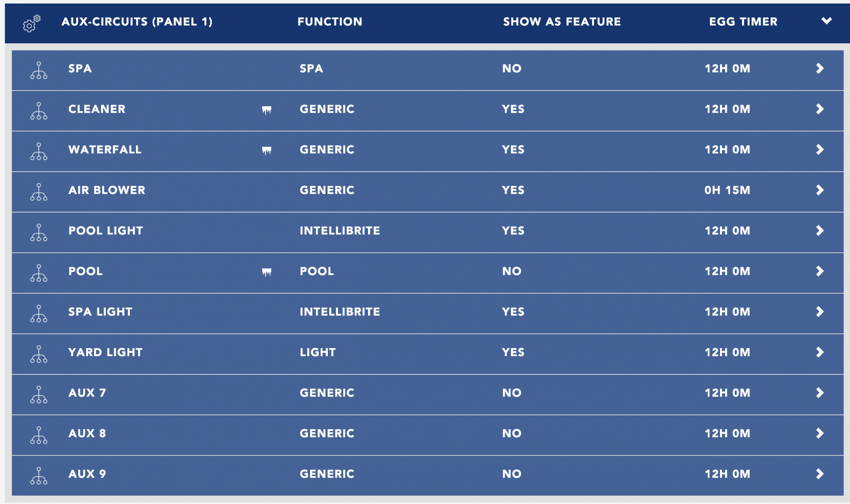Click circuit icon beside YARD LIGHT

(39, 354)
